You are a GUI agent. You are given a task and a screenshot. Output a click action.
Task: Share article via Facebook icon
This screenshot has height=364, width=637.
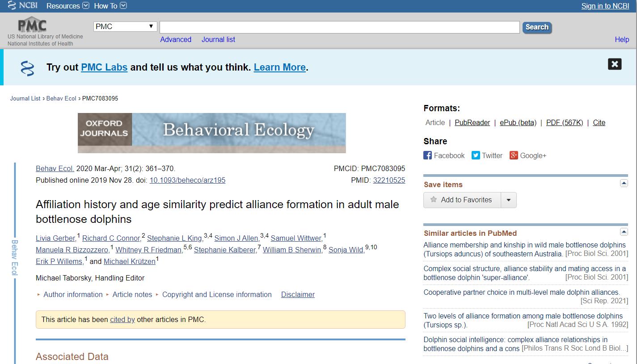coord(428,155)
